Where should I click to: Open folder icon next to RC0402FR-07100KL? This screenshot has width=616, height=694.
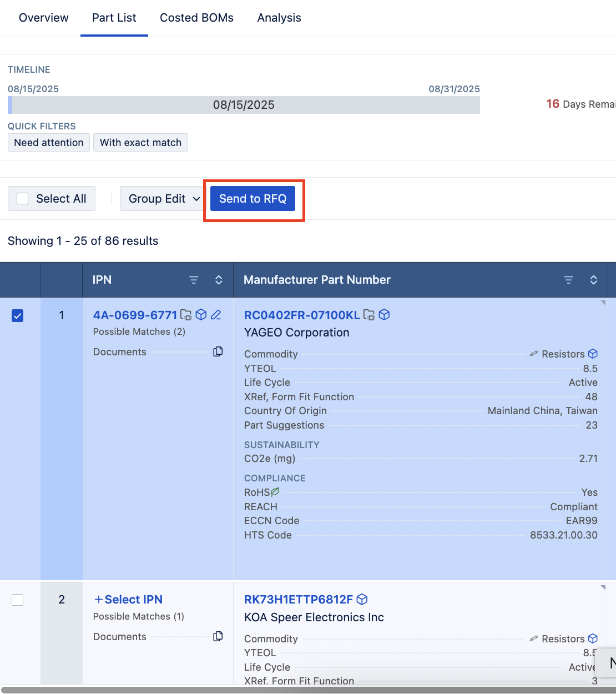369,315
